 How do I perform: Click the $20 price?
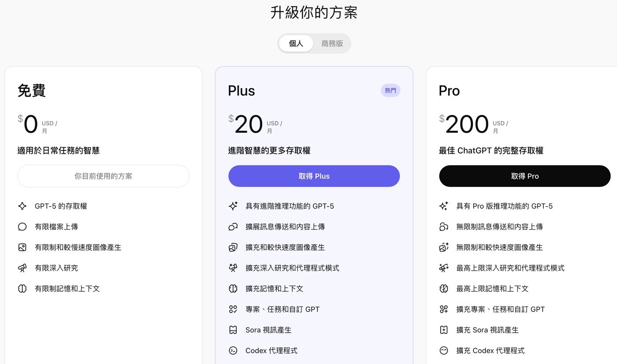point(245,124)
